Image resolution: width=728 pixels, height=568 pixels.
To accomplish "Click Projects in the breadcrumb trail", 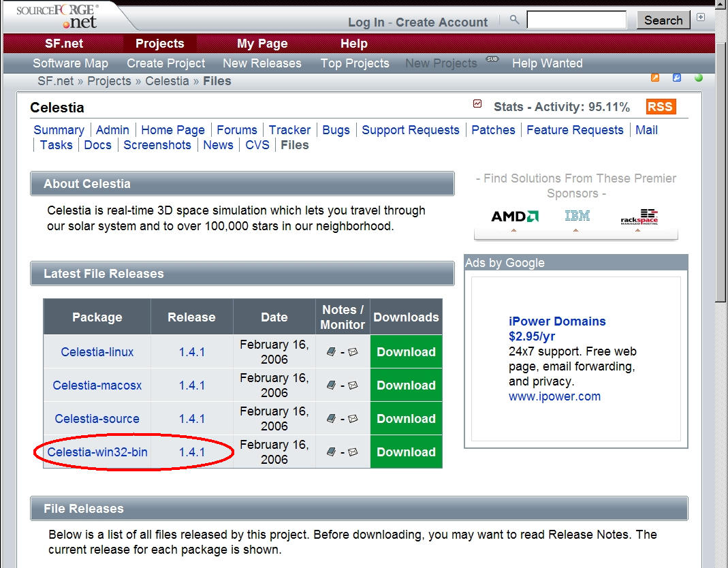I will (x=109, y=81).
